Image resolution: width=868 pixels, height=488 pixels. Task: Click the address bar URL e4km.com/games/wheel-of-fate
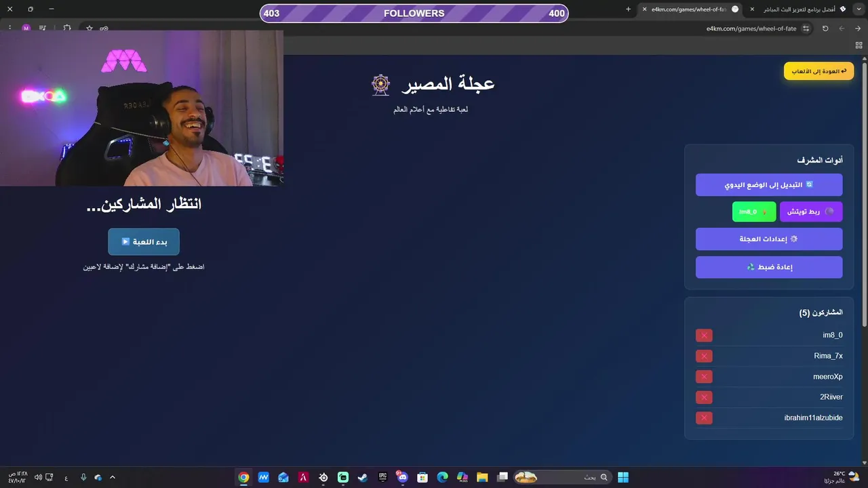tap(751, 28)
